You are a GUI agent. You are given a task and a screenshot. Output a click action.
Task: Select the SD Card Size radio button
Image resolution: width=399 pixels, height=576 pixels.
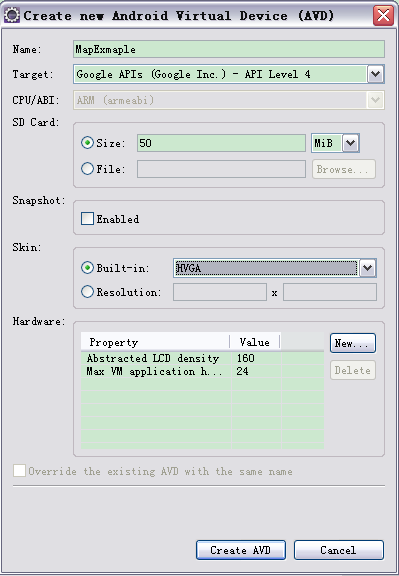(x=87, y=143)
